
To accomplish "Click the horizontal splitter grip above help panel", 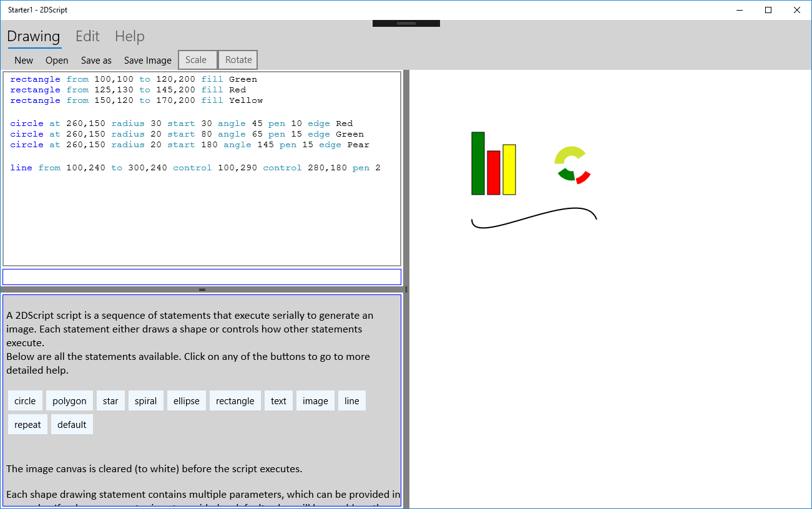I will coord(202,289).
